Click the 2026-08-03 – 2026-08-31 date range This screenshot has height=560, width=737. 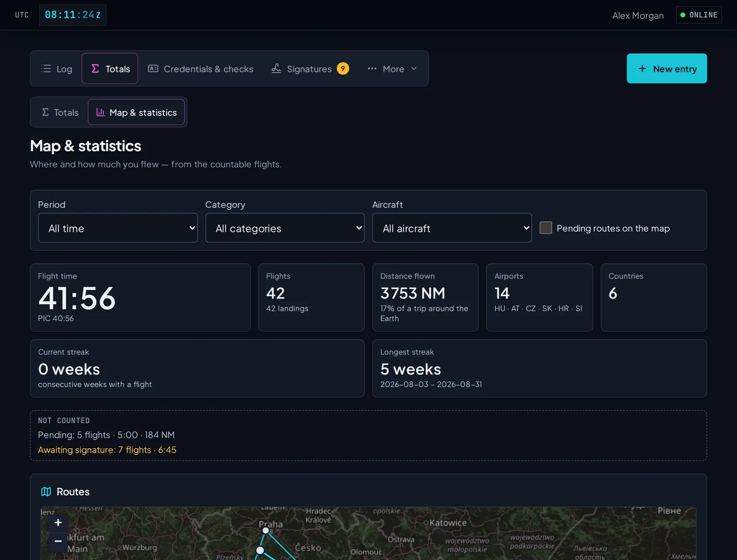pyautogui.click(x=431, y=384)
